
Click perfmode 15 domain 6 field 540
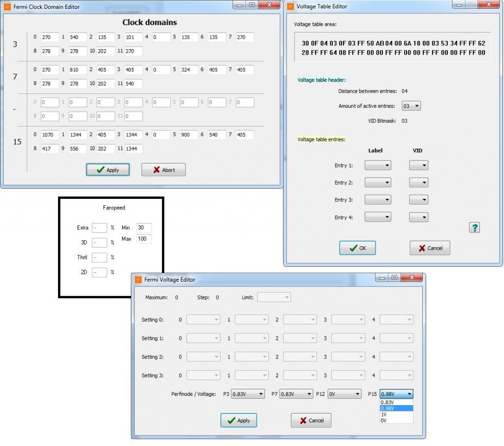[217, 135]
